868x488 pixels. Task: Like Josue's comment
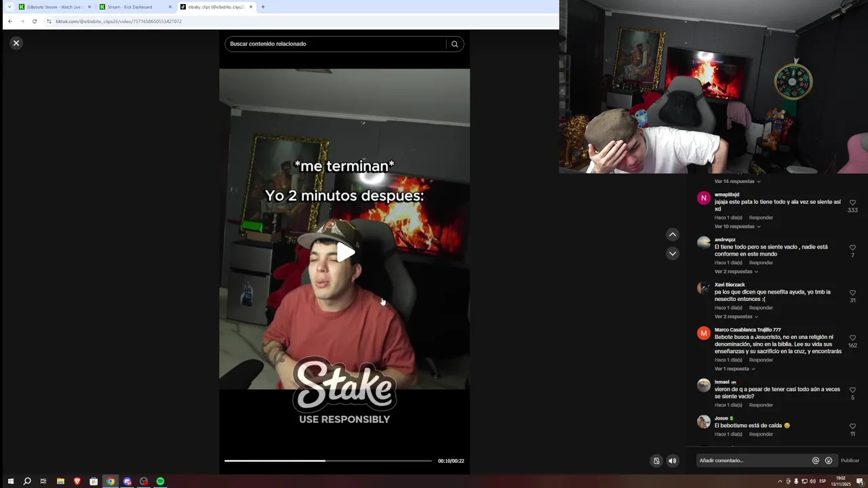[852, 426]
